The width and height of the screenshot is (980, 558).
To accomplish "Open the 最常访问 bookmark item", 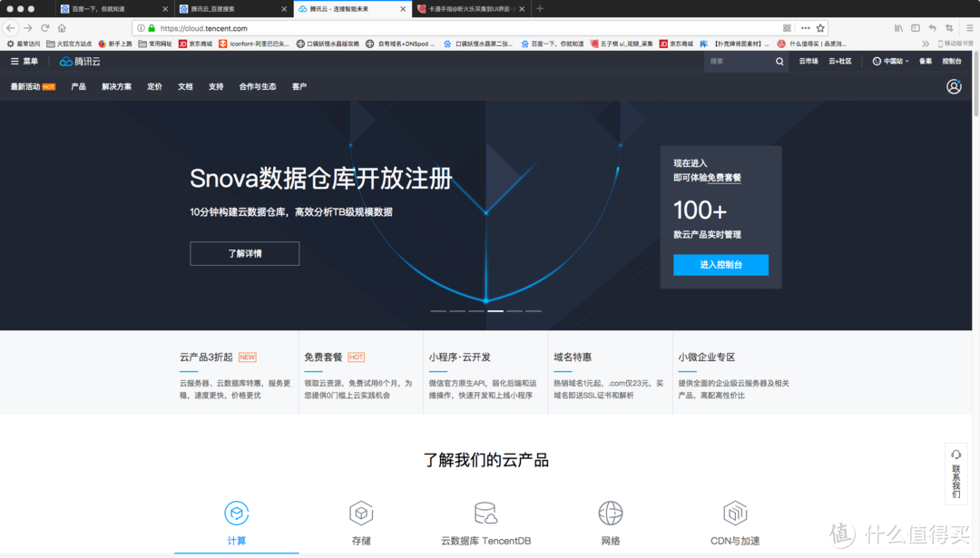I will coord(23,44).
